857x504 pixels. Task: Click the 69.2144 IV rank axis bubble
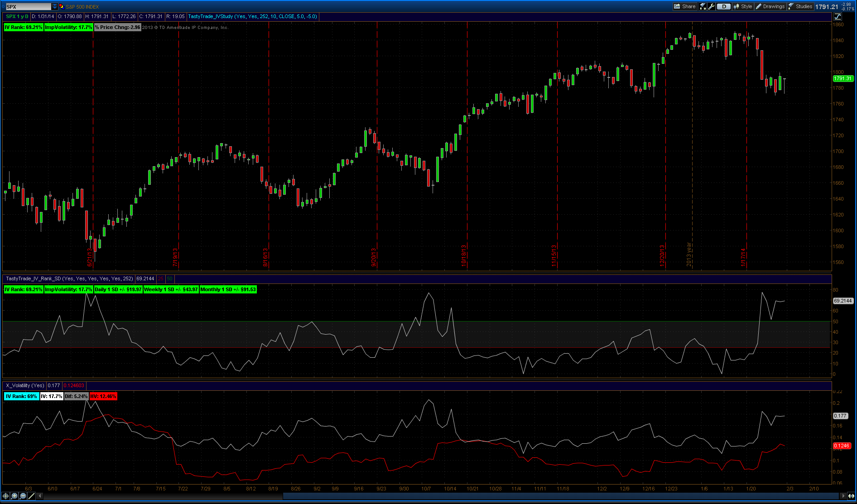coord(843,301)
